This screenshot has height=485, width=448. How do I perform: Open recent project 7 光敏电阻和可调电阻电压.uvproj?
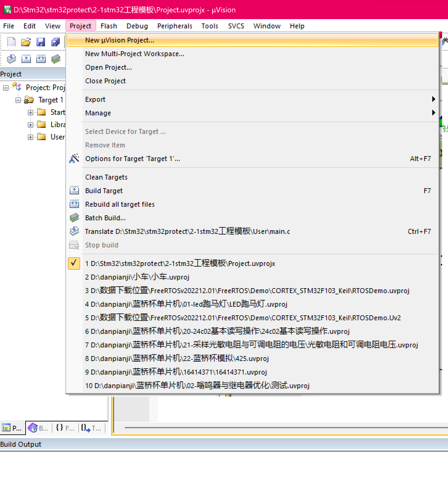[253, 345]
